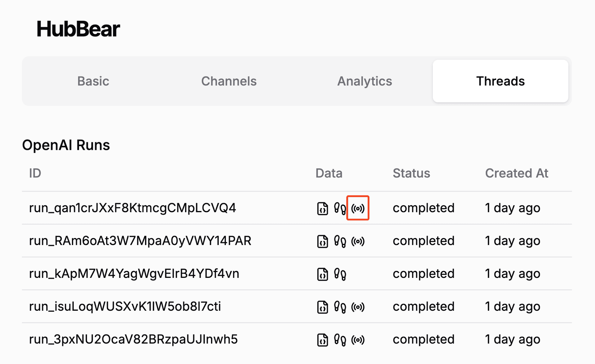
Task: Click footsteps icon for run_qan1crJXxF8KtmcgCMpLCVQ4
Action: click(x=340, y=208)
